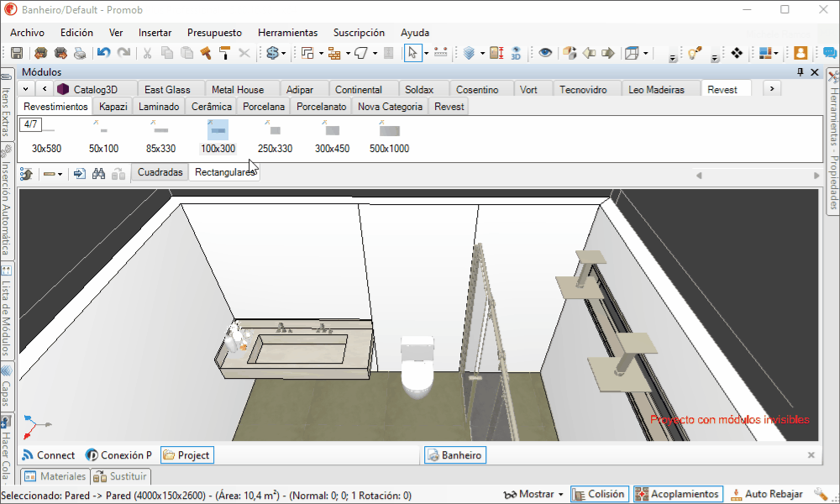Open the orange user account icon
The width and height of the screenshot is (840, 504).
801,53
